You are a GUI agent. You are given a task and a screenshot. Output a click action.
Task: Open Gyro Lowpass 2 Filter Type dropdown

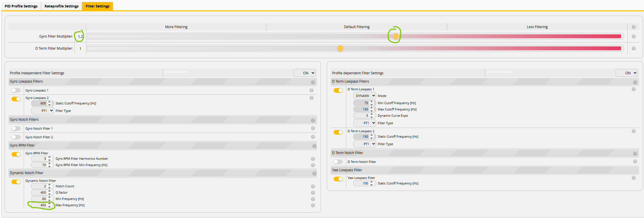[43, 111]
